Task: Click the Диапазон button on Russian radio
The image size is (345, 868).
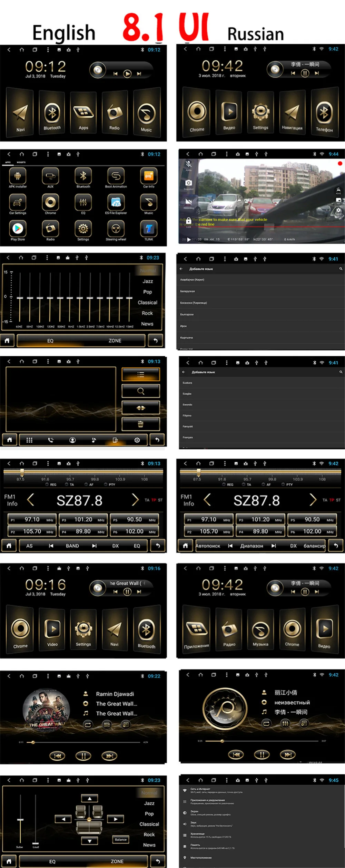Action: [x=252, y=546]
